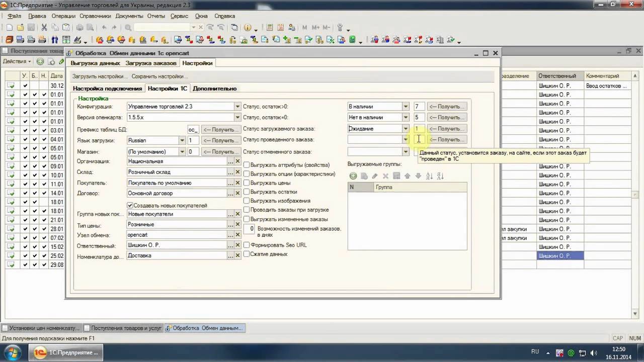Click Сохранить настройки... button
644x362 pixels.
tap(159, 76)
